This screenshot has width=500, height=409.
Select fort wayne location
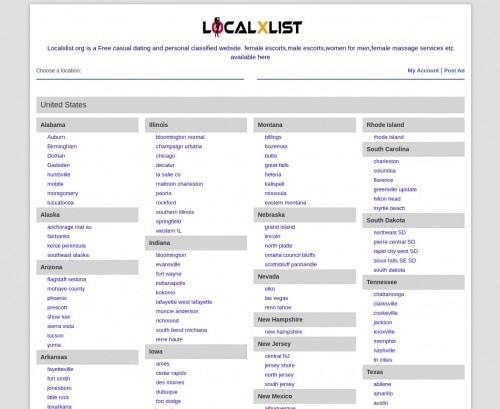point(168,274)
